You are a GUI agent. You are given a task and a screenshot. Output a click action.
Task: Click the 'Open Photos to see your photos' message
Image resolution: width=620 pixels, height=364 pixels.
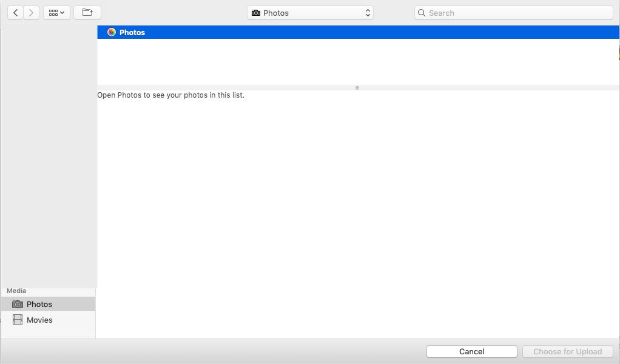click(x=171, y=95)
